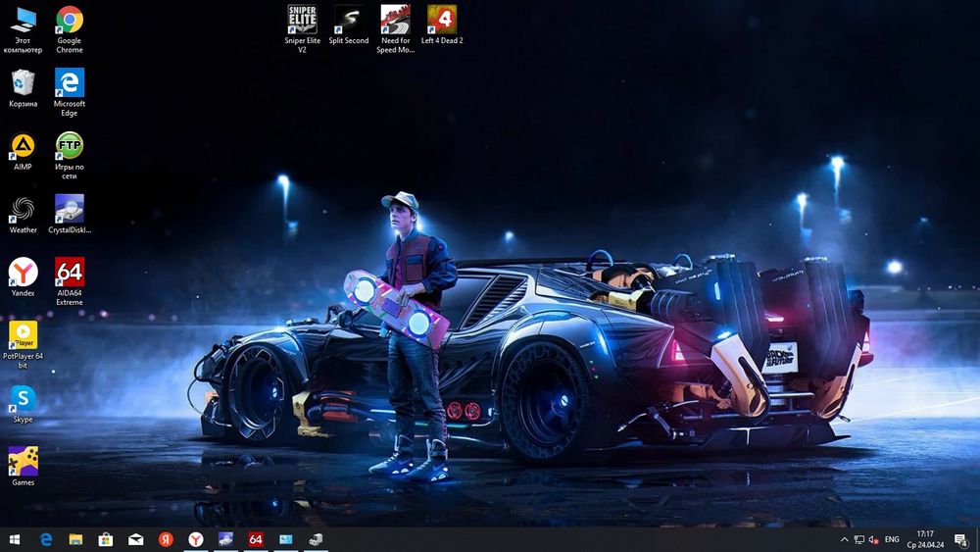Show hidden system tray icons
This screenshot has width=980, height=552.
pos(845,539)
